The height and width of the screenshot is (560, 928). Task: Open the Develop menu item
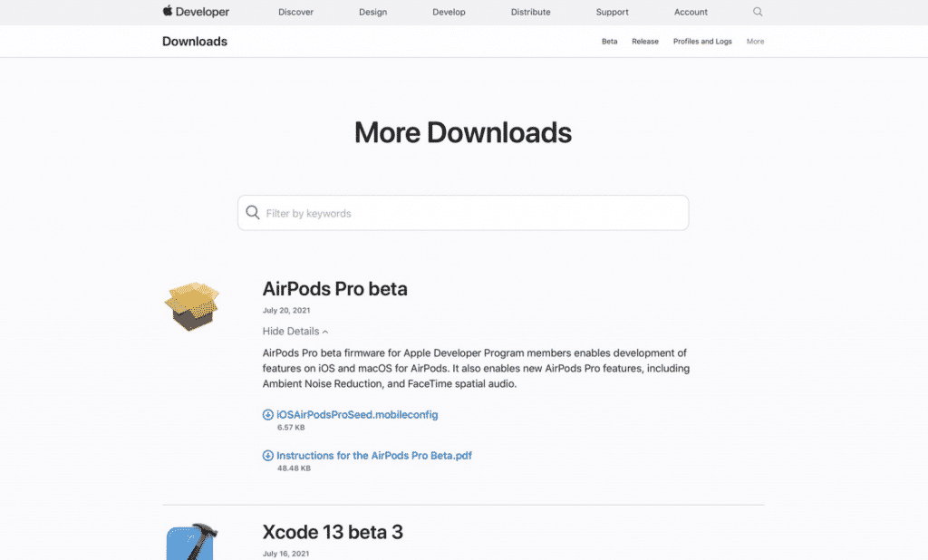click(x=449, y=12)
